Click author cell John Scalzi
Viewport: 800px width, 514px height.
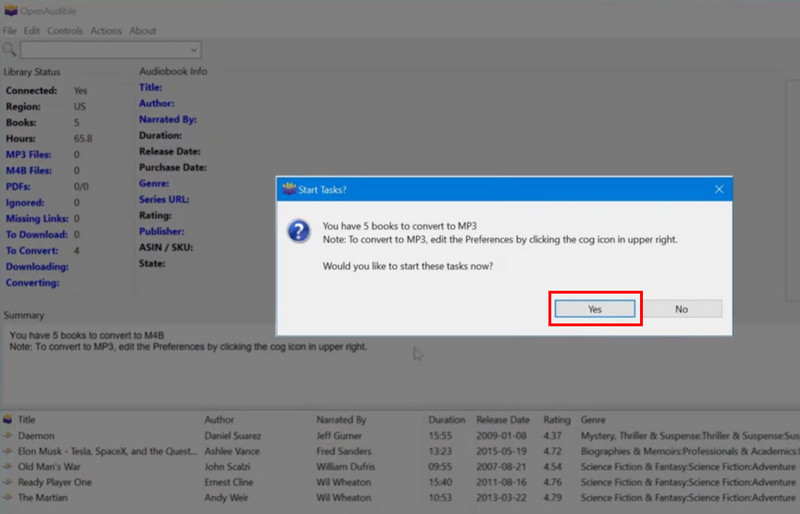tap(227, 467)
